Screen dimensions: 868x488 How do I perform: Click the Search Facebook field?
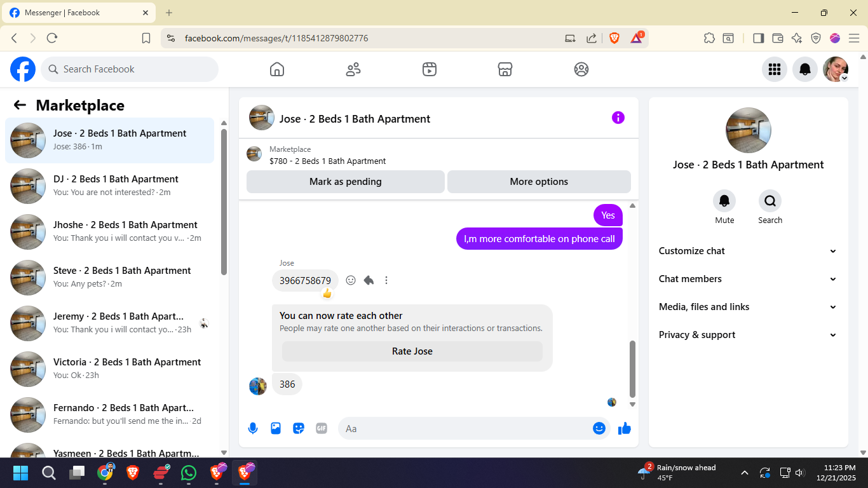click(130, 69)
